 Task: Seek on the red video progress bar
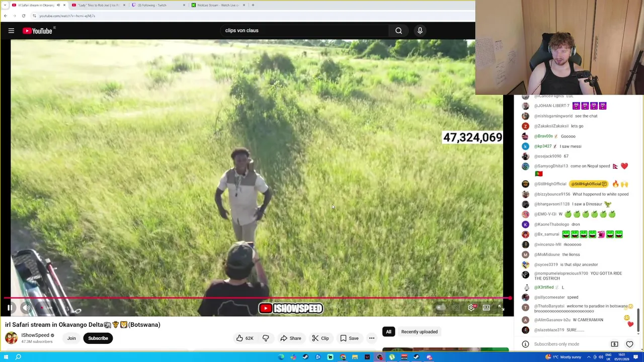tap(257, 298)
